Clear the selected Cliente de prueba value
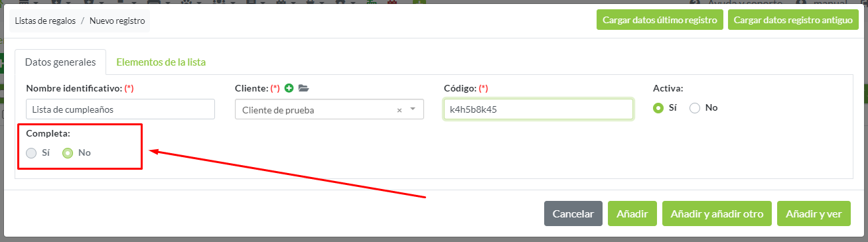 [399, 110]
